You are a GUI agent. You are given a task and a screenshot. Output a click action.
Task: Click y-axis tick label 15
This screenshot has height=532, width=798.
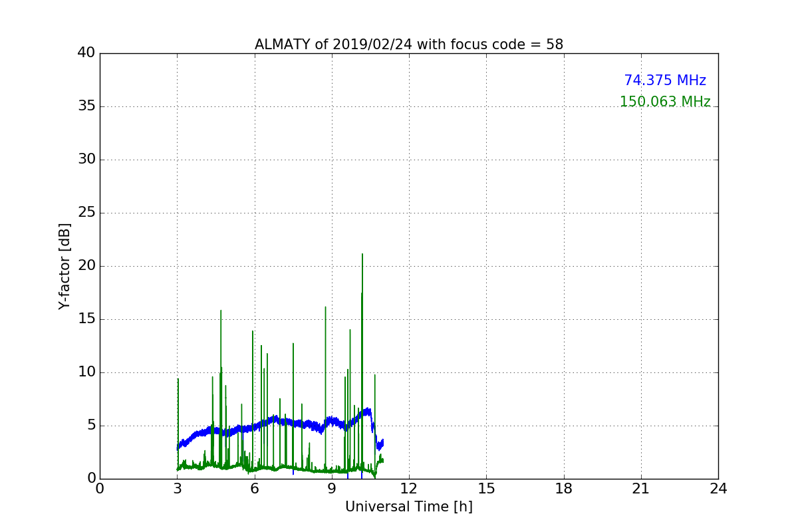coord(86,319)
